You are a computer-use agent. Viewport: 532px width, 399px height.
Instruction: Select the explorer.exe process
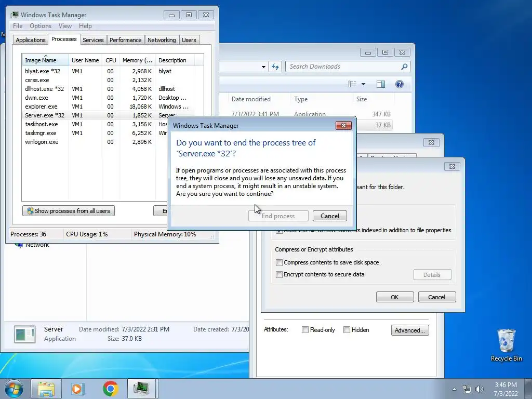click(x=108, y=107)
